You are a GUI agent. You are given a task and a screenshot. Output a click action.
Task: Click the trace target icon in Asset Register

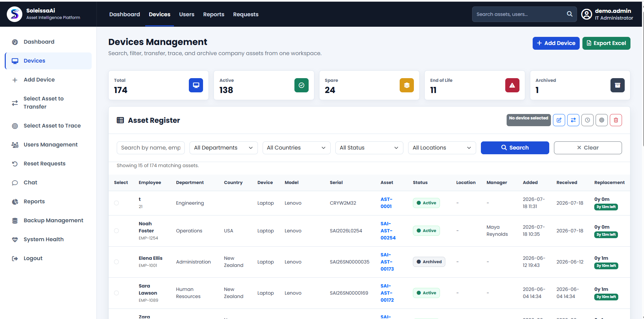point(601,120)
